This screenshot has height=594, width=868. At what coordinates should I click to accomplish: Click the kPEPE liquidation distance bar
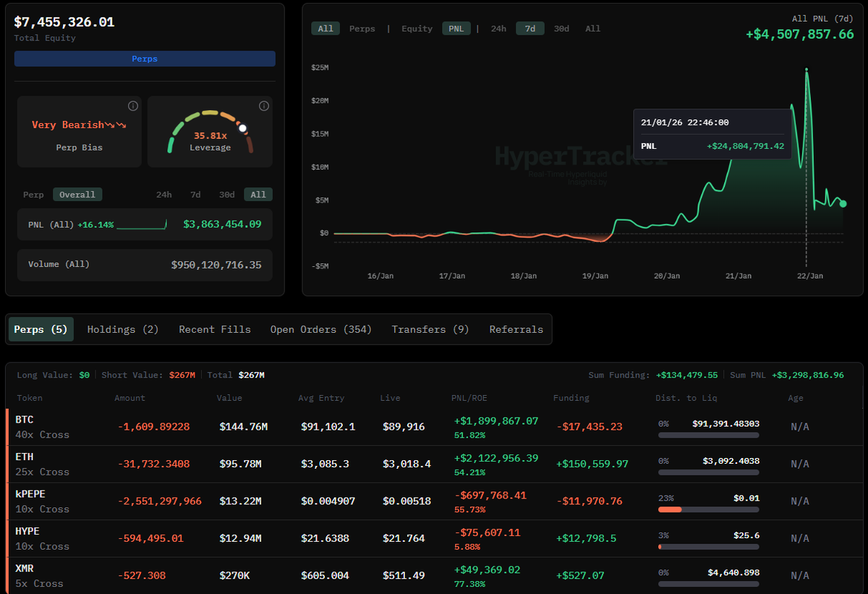click(x=708, y=509)
